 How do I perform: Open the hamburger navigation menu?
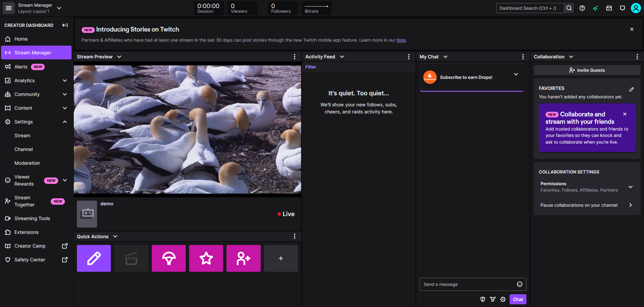9,8
